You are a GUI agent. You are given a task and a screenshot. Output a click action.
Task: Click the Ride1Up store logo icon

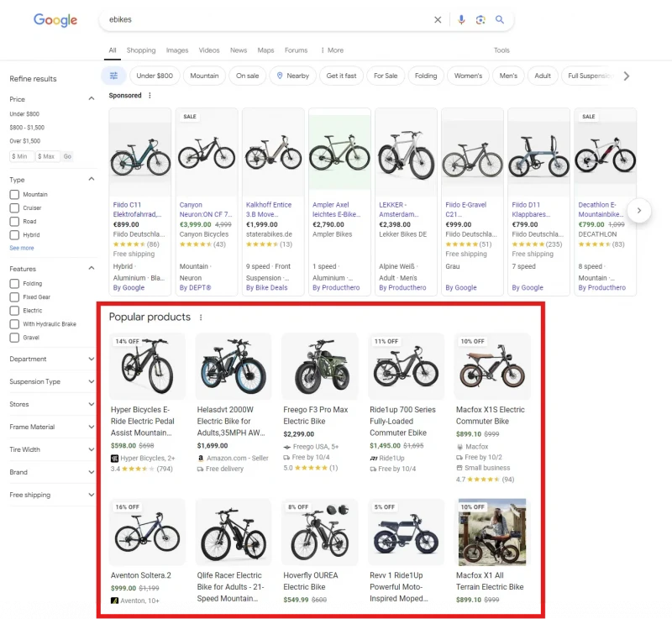point(373,459)
